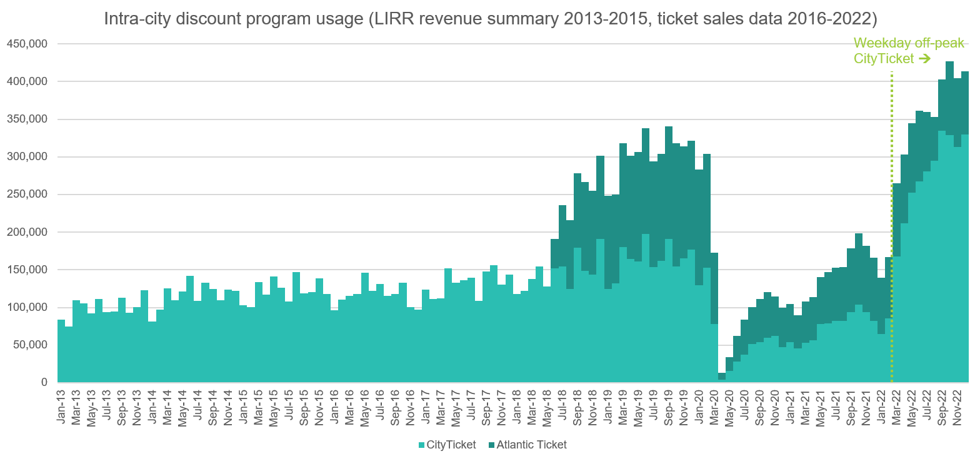980x461 pixels.
Task: Click the Jan-21 x-axis label
Action: (790, 407)
